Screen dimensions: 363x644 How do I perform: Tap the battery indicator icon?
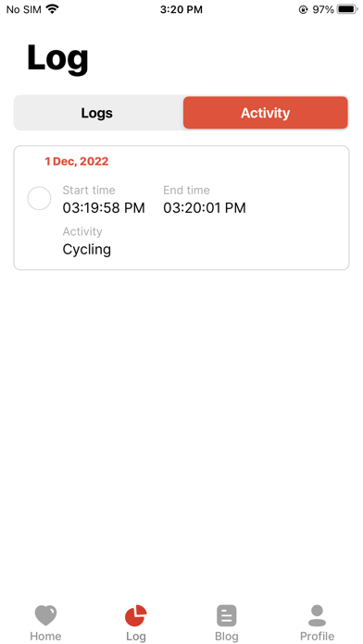click(x=347, y=9)
